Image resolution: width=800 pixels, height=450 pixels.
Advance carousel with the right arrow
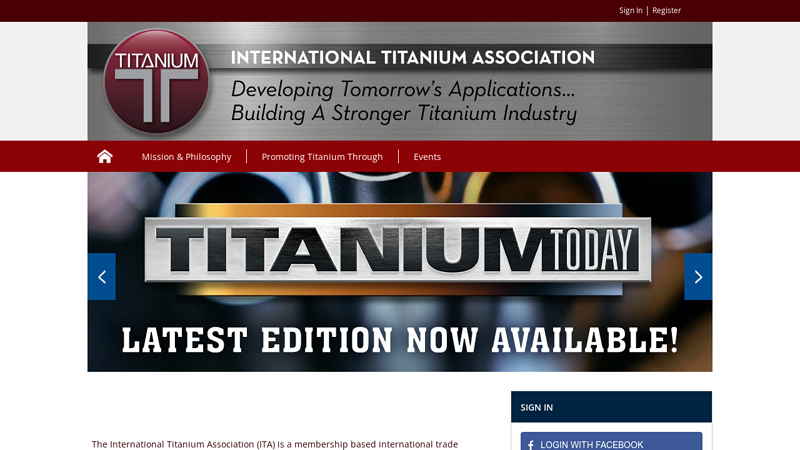click(x=698, y=277)
